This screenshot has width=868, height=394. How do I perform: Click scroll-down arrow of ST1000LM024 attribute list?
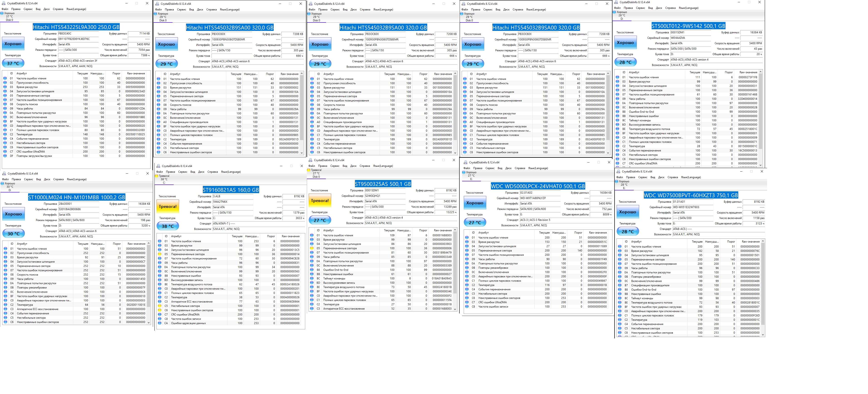pos(149,323)
